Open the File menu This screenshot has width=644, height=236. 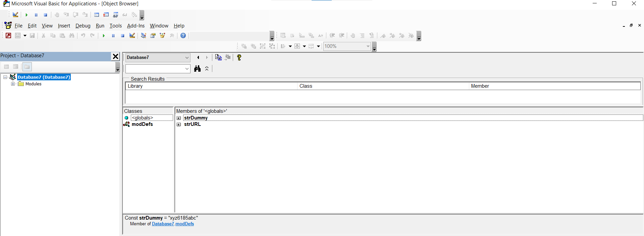[x=18, y=26]
